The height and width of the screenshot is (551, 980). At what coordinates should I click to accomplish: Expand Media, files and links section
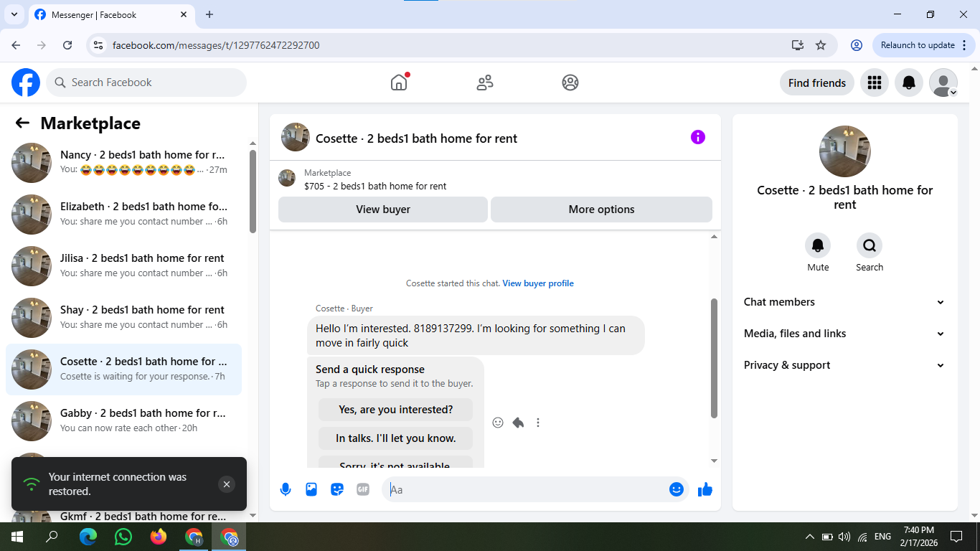(844, 334)
